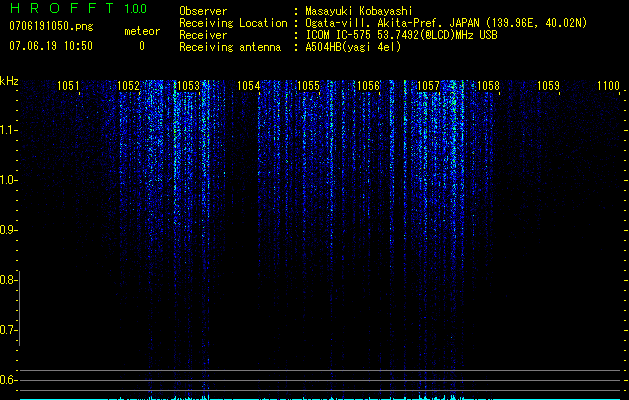This screenshot has height=400, width=629.
Task: Click the date stamp 07.06.19 10:50
Action: tap(51, 46)
